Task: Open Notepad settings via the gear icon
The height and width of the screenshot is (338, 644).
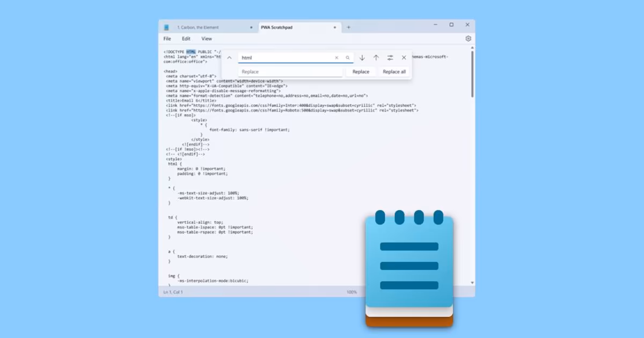Action: 468,39
